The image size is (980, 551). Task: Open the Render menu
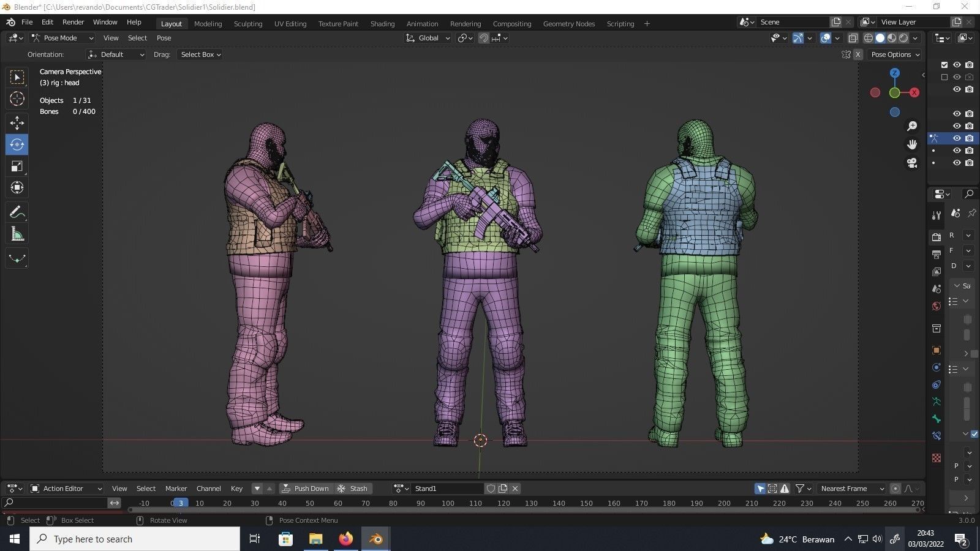73,22
